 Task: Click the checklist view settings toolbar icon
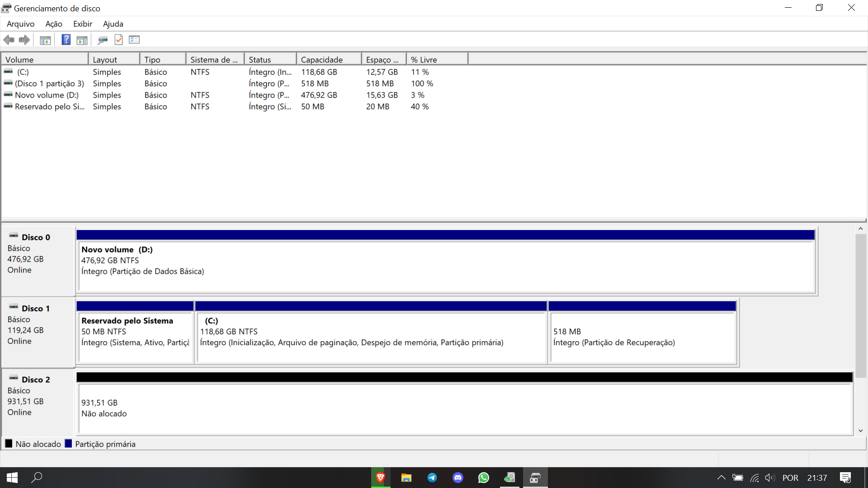click(x=134, y=40)
